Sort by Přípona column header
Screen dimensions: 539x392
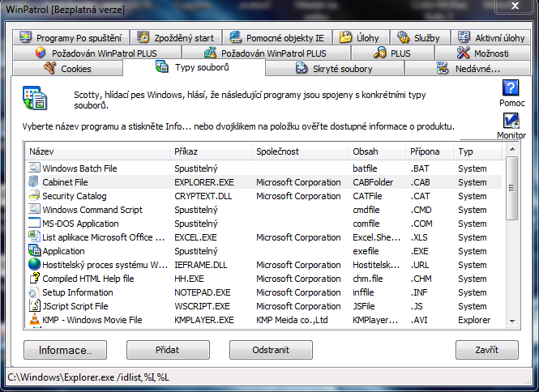(430, 151)
